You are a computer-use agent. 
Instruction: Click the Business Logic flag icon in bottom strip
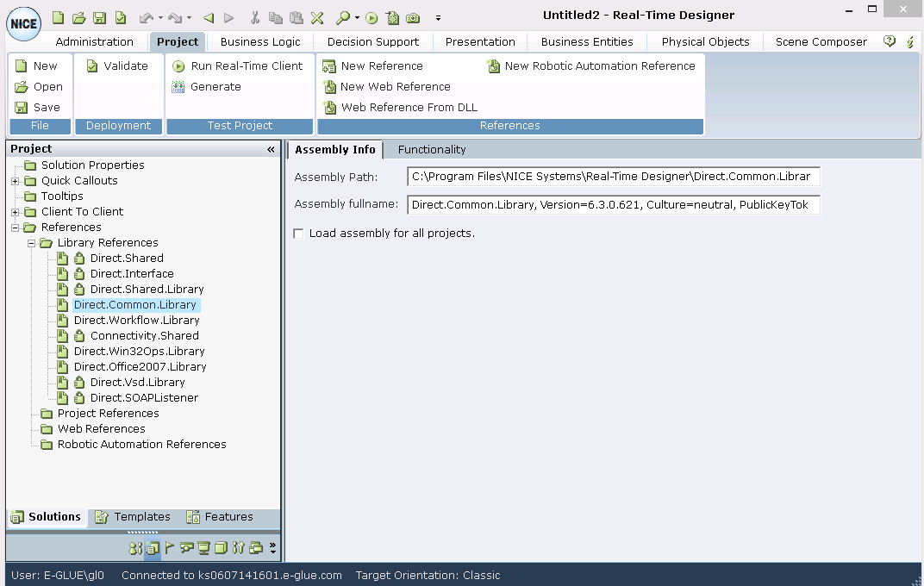tap(170, 548)
